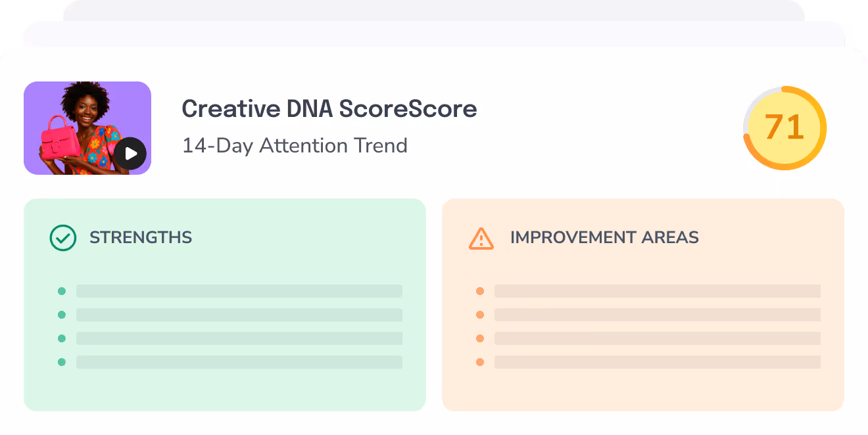
Task: Click the Creative DNA ScoreScore title
Action: pyautogui.click(x=329, y=108)
